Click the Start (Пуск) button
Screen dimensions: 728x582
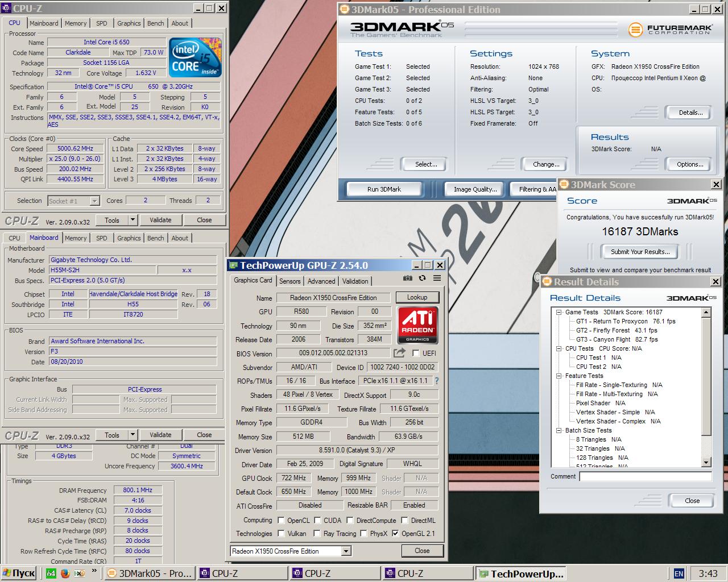pos(19,573)
